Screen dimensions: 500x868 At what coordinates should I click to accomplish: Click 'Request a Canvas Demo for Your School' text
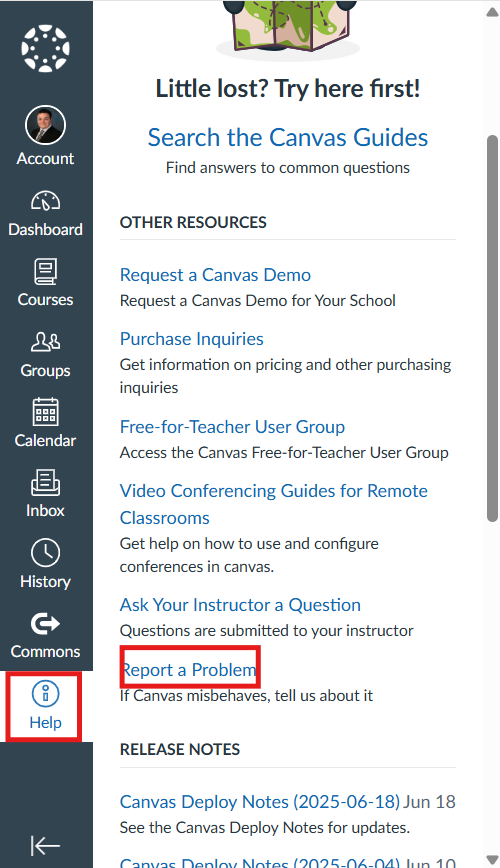tap(258, 301)
